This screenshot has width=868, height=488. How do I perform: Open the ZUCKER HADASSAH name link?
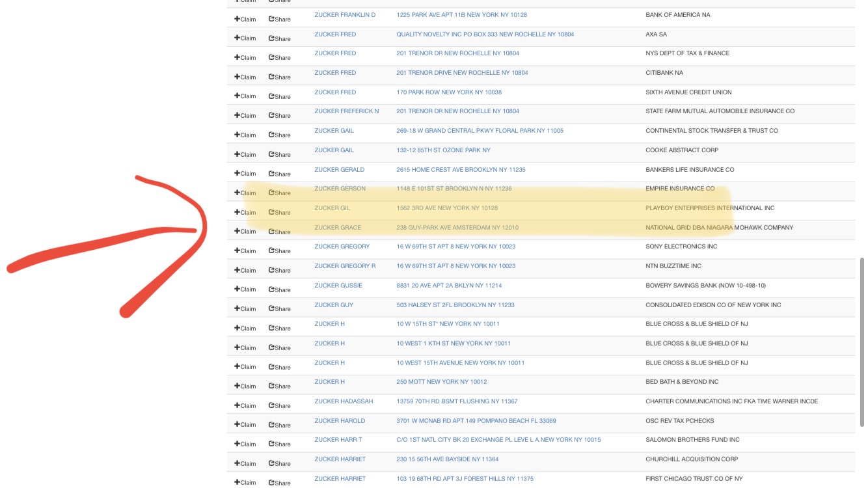[344, 401]
